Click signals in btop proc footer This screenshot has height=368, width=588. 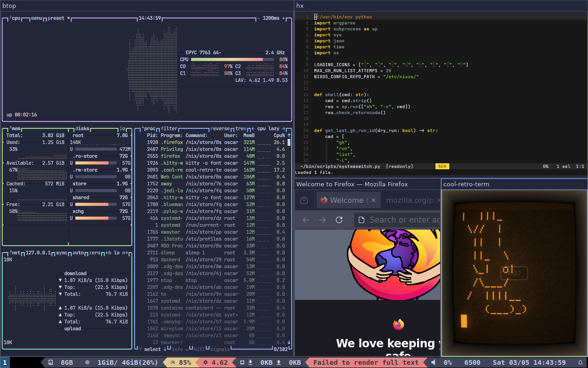(x=220, y=349)
